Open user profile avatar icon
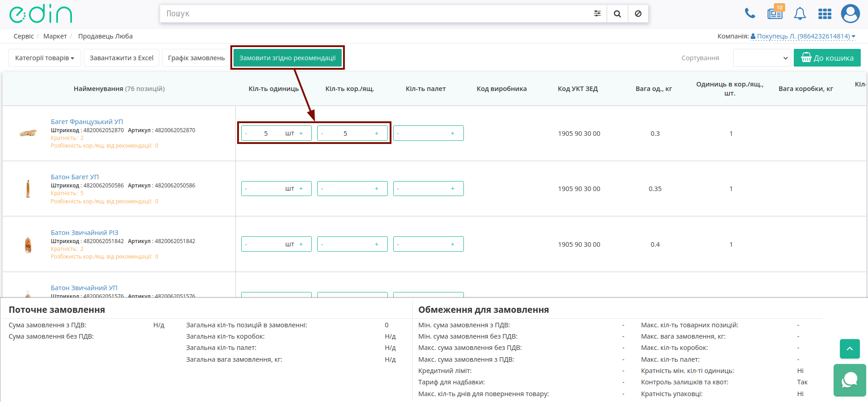Image resolution: width=868 pixels, height=402 pixels. (850, 14)
